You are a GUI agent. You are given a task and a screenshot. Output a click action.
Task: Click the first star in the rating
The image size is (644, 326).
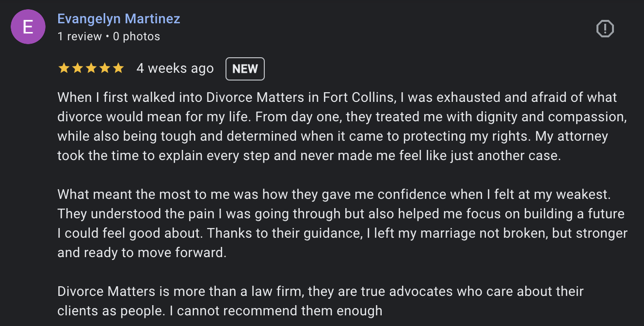click(x=64, y=68)
